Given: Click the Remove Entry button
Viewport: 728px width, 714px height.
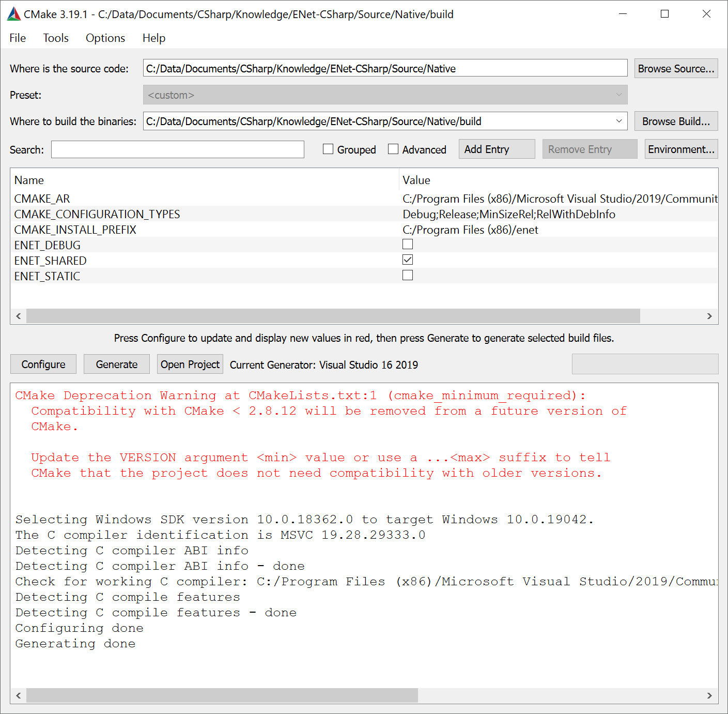Looking at the screenshot, I should (590, 149).
